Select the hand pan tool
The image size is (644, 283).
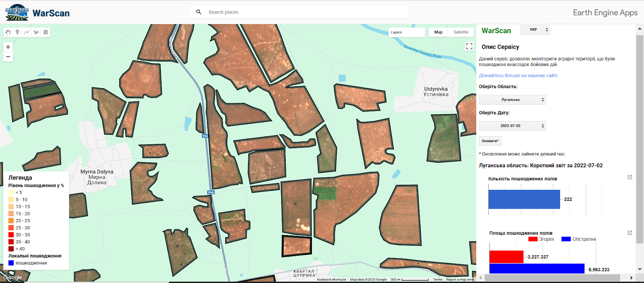point(8,32)
